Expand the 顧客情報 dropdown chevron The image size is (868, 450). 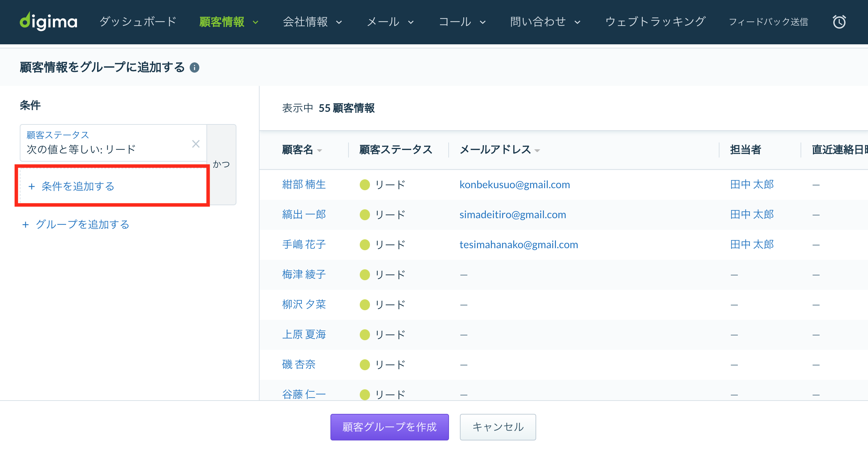(255, 22)
